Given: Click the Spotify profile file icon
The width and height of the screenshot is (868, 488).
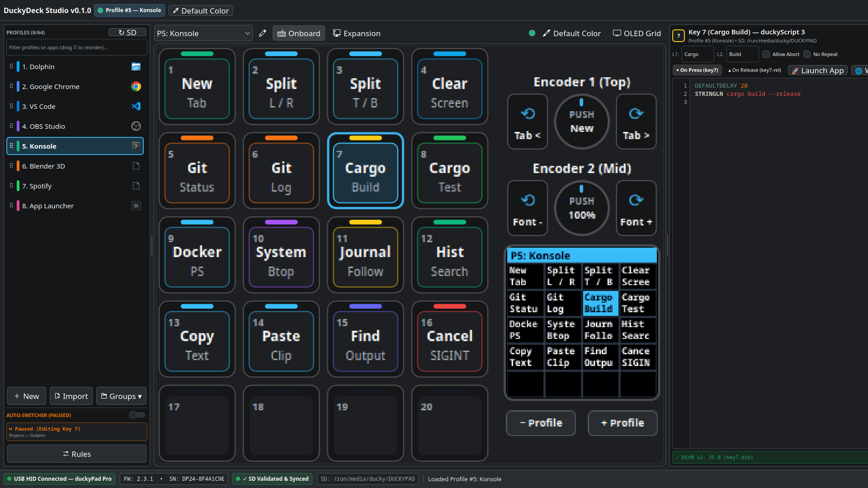Looking at the screenshot, I should pyautogui.click(x=136, y=186).
